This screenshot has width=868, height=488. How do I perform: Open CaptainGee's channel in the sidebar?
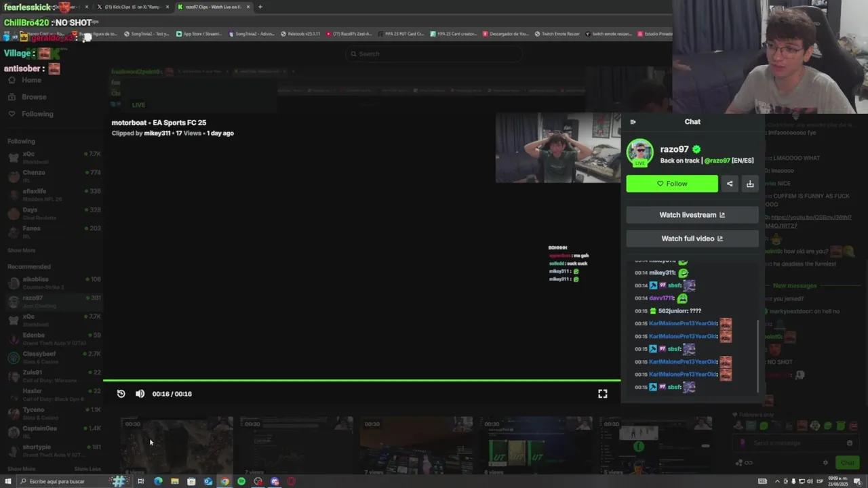(54, 432)
